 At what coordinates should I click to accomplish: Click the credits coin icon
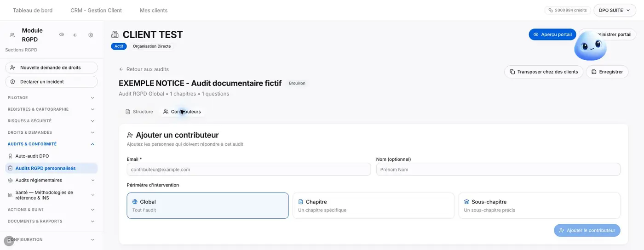(x=551, y=10)
